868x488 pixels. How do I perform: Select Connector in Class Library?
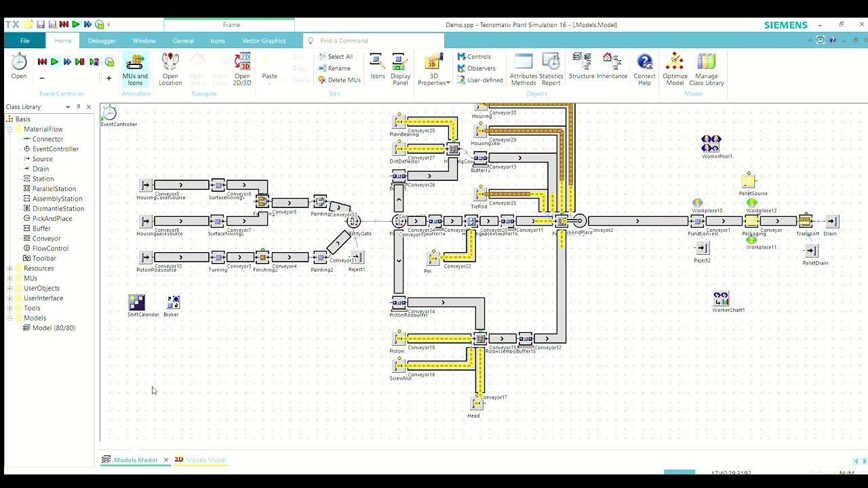(47, 139)
